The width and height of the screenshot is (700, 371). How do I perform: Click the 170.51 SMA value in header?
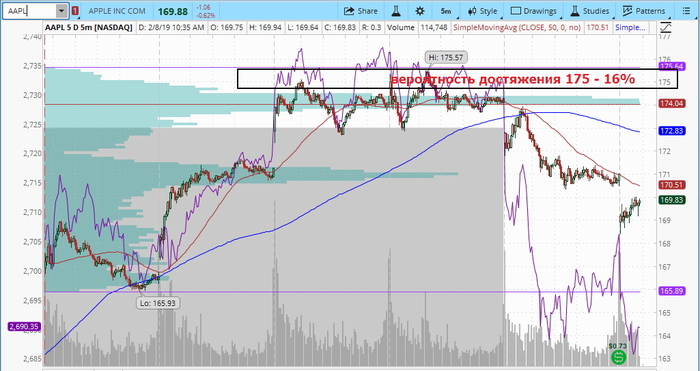597,28
